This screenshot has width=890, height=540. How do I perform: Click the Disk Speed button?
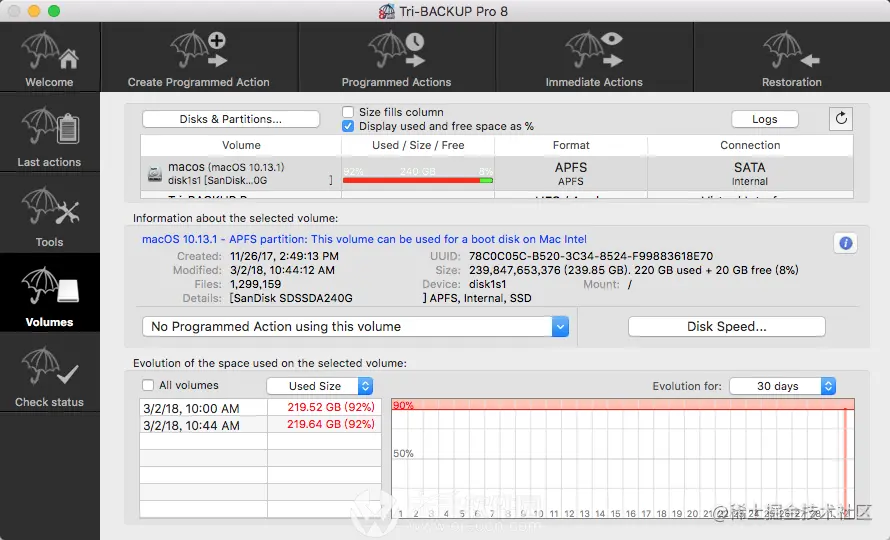pyautogui.click(x=727, y=326)
